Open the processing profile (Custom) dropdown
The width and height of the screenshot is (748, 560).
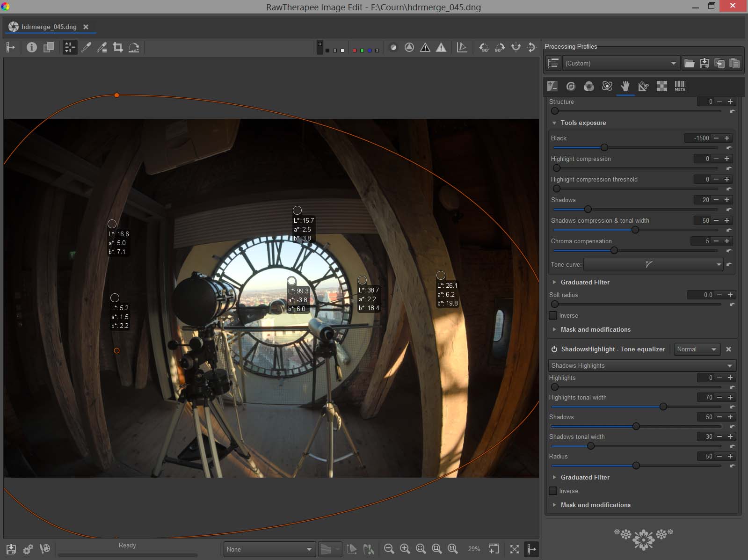coord(620,63)
